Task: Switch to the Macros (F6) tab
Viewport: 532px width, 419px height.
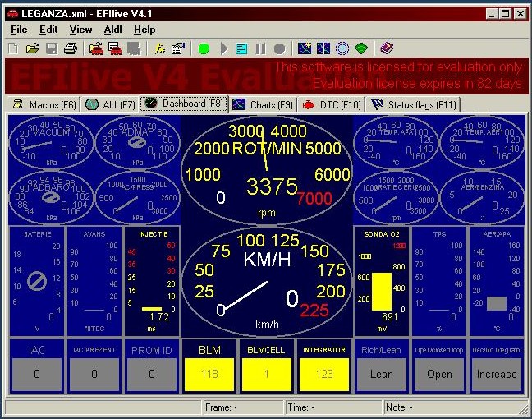Action: (44, 104)
